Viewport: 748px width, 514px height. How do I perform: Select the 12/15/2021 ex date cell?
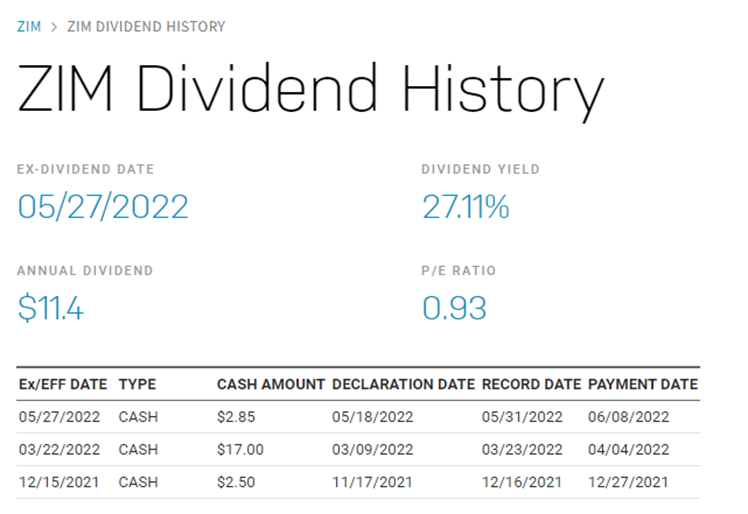[x=59, y=482]
